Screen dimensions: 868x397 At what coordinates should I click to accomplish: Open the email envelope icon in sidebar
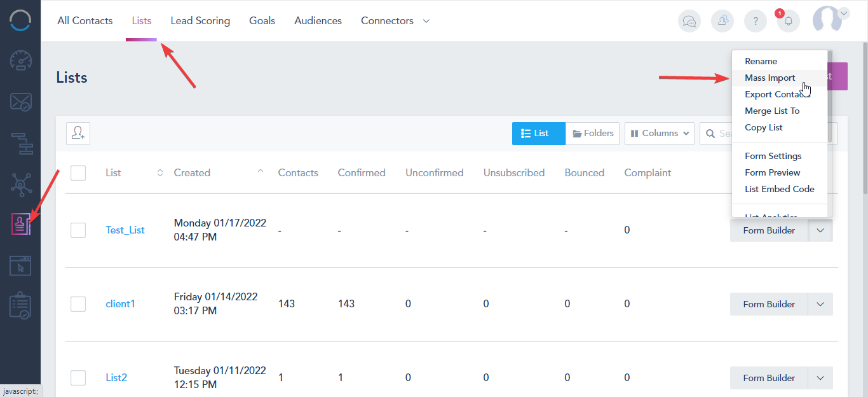click(20, 102)
